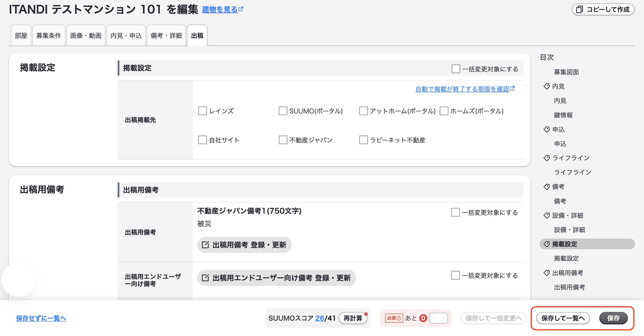The height and width of the screenshot is (336, 644).
Task: Click 保存して一覧へ button
Action: 563,318
